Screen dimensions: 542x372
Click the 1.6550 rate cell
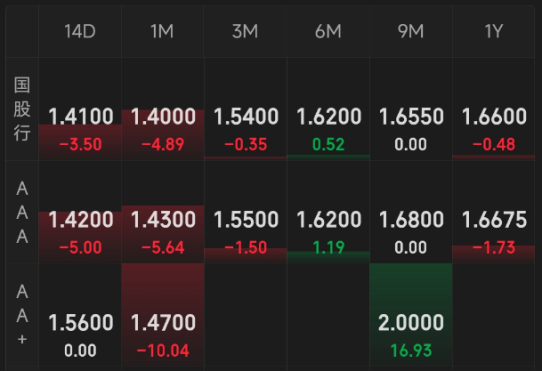411,109
